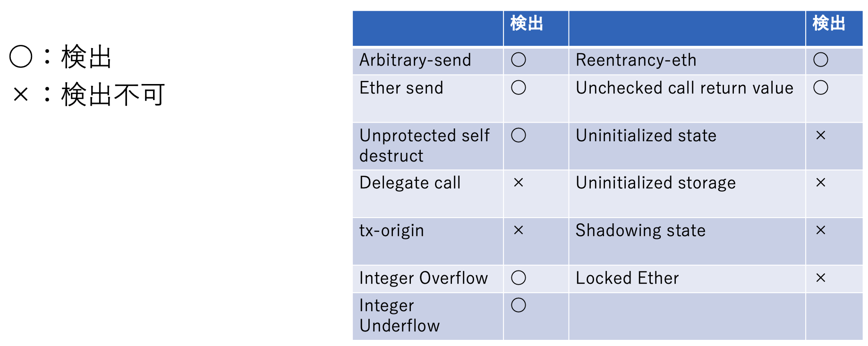Click the circle beside Unchecked call return value
The width and height of the screenshot is (868, 346).
(820, 88)
